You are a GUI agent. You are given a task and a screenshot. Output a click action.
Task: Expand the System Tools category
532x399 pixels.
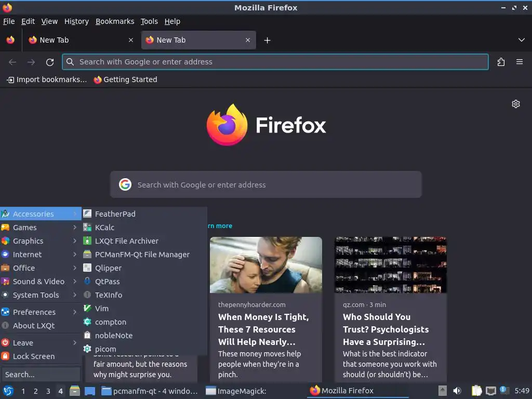point(41,295)
